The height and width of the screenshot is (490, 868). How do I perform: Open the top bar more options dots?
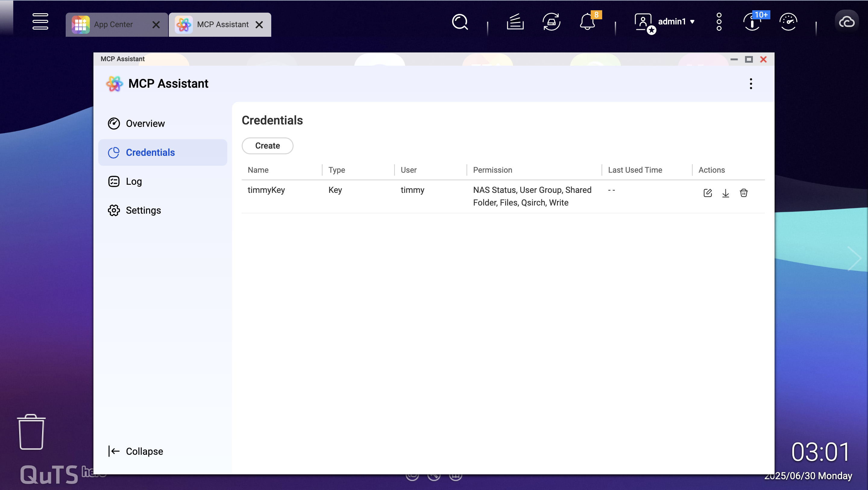click(x=719, y=22)
